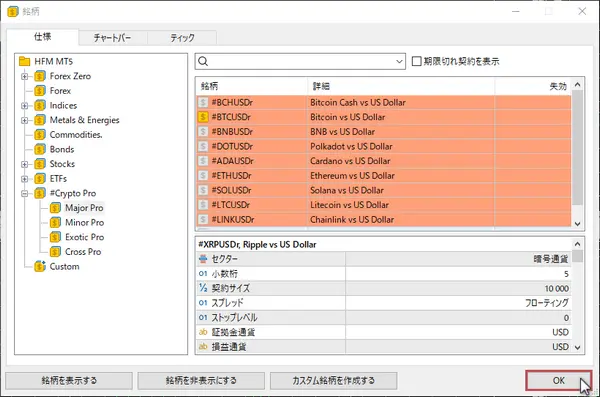Click the symbol list scroll-down arrow
Viewport: 600px width, 397px height.
pyautogui.click(x=577, y=224)
